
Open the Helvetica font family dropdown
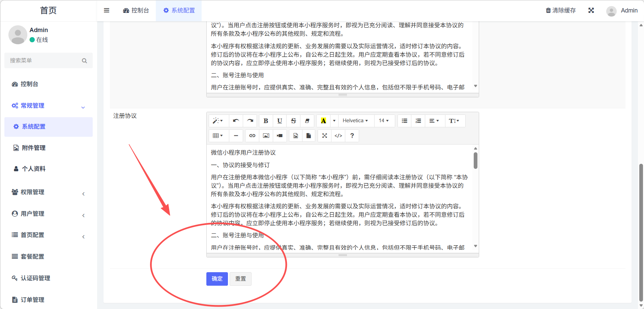coord(355,121)
